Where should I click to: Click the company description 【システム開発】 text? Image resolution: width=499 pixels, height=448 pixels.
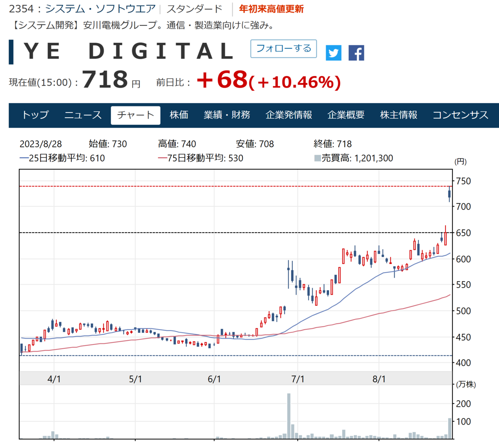pyautogui.click(x=143, y=26)
